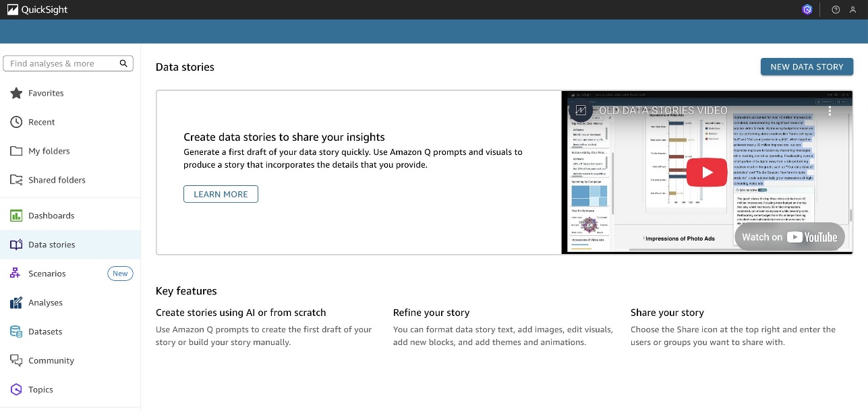This screenshot has height=413, width=868.
Task: Focus the Find analyses & more field
Action: click(68, 63)
